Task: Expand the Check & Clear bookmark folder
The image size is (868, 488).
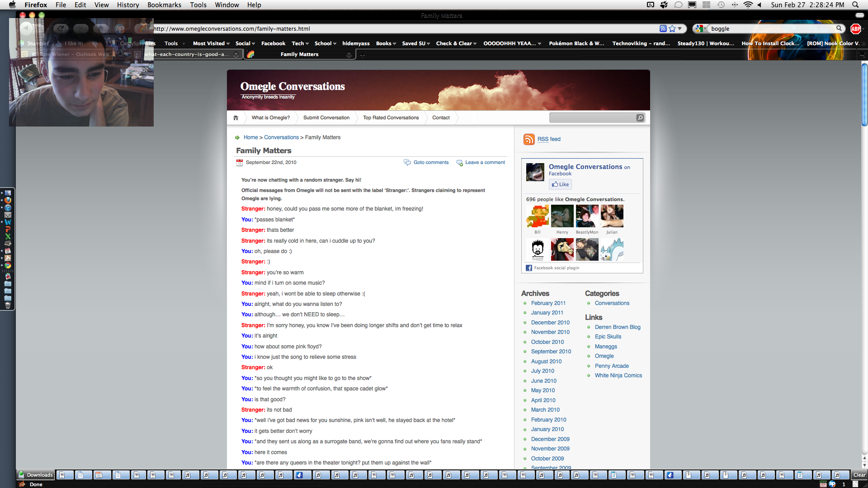Action: (x=456, y=44)
